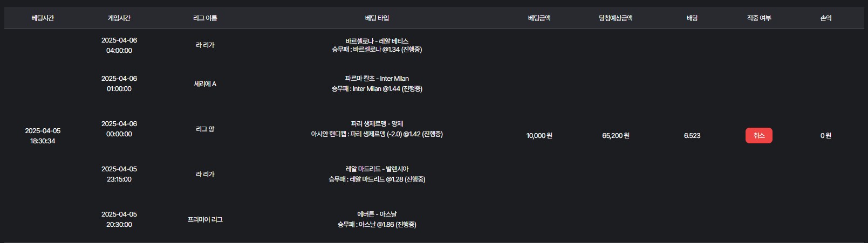Click the 베팅시간 column header

tap(43, 18)
